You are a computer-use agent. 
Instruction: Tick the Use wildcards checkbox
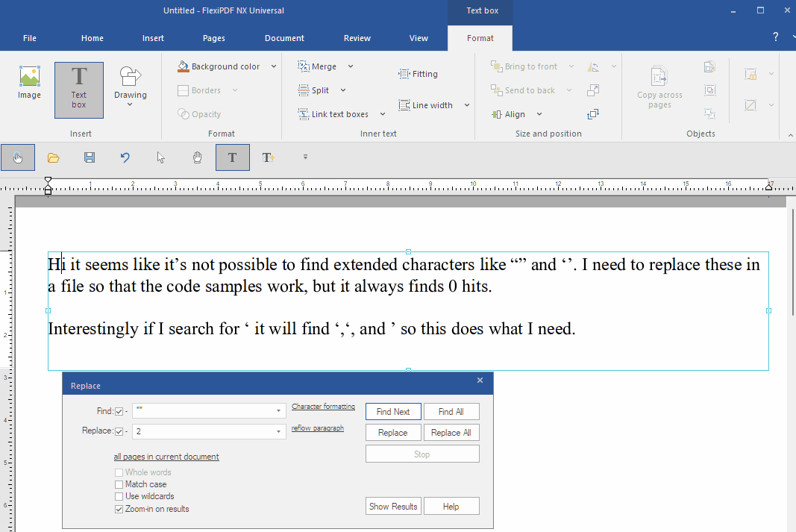click(119, 496)
